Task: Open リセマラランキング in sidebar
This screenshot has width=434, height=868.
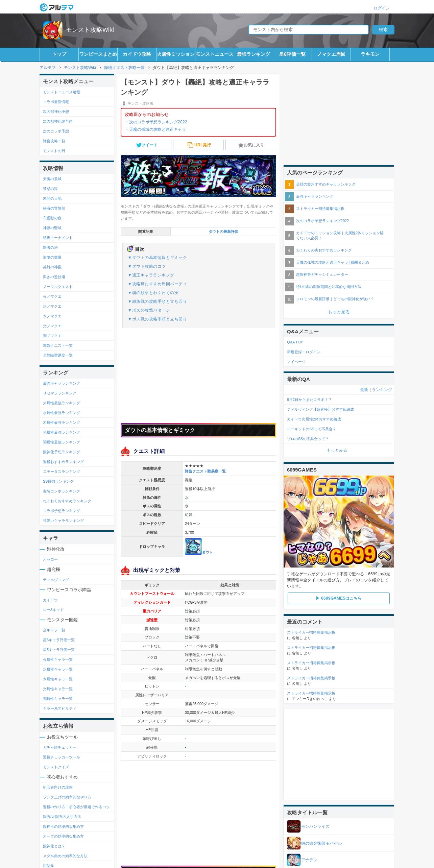Action: tap(59, 393)
